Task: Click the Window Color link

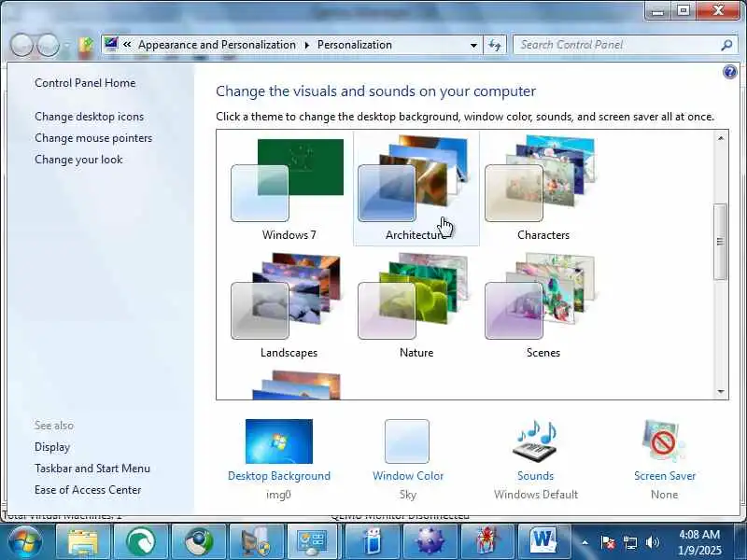Action: pos(408,476)
